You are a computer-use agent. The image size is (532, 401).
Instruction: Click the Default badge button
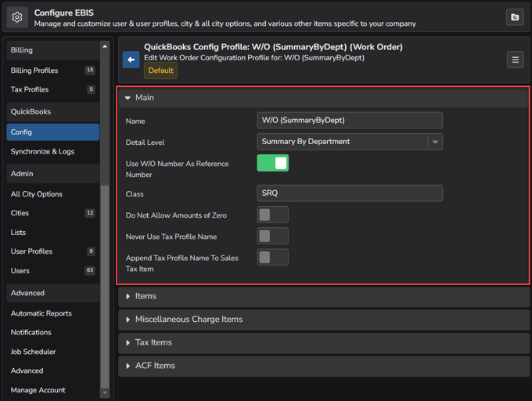click(160, 70)
